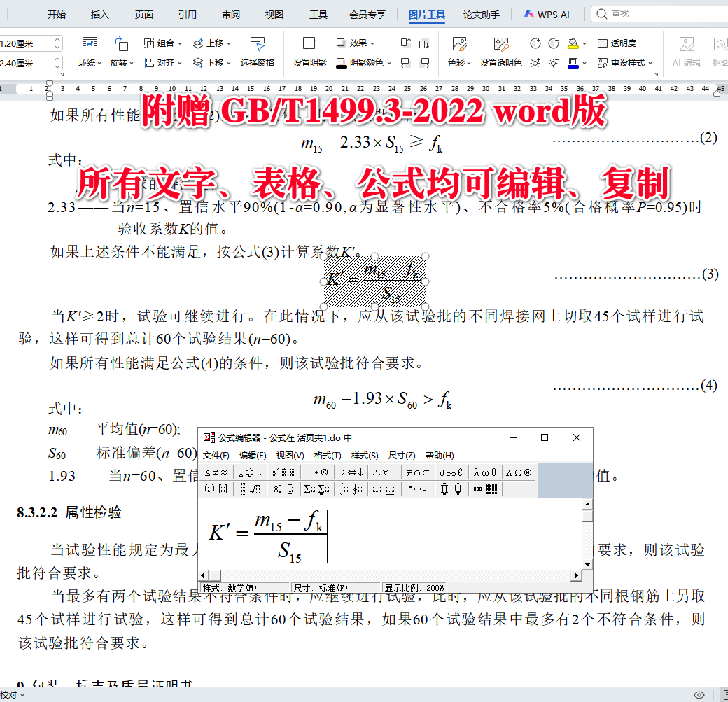
Task: Click the 2.40厘米 width input field
Action: [x=27, y=63]
